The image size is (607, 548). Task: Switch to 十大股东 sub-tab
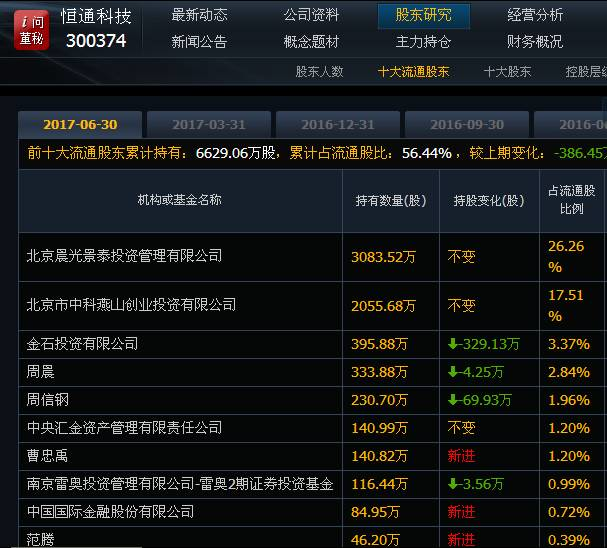click(x=507, y=72)
